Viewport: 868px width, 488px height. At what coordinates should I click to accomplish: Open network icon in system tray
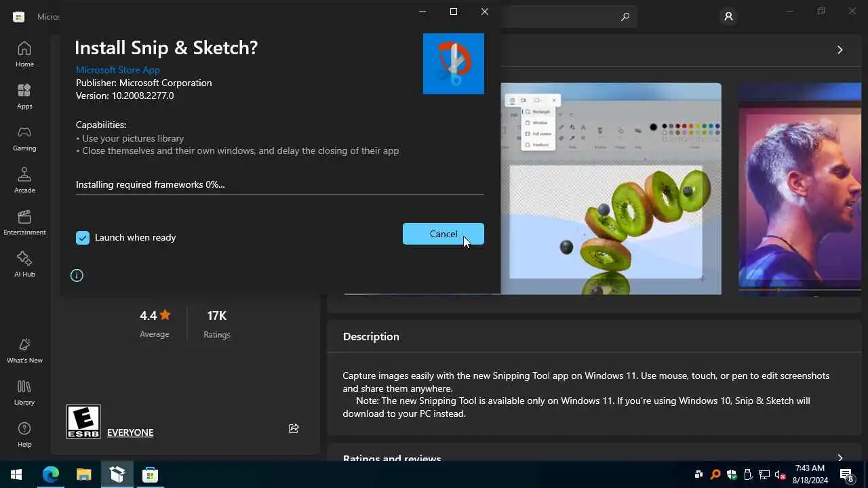(764, 474)
